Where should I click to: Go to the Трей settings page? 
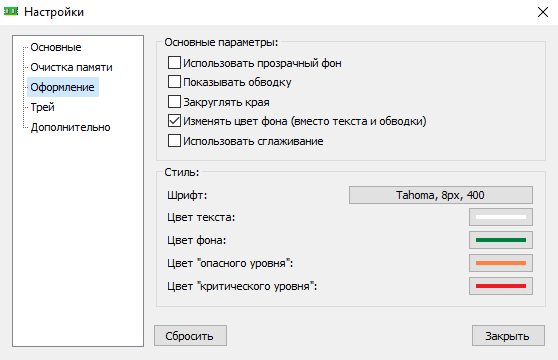(42, 107)
